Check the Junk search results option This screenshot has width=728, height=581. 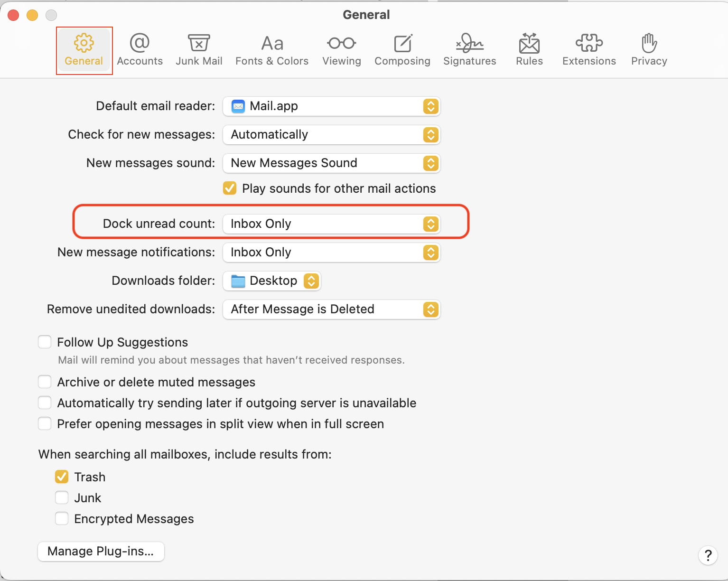pos(62,497)
